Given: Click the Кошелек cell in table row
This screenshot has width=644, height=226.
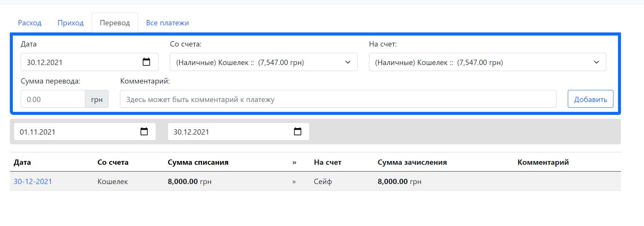Looking at the screenshot, I should pyautogui.click(x=112, y=182).
